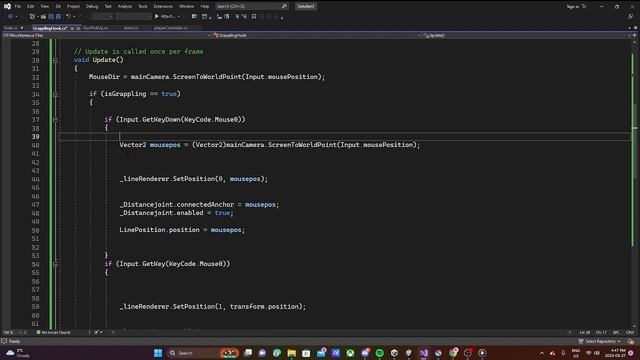Image resolution: width=640 pixels, height=360 pixels.
Task: Click line number 39 in the margin
Action: point(36,137)
